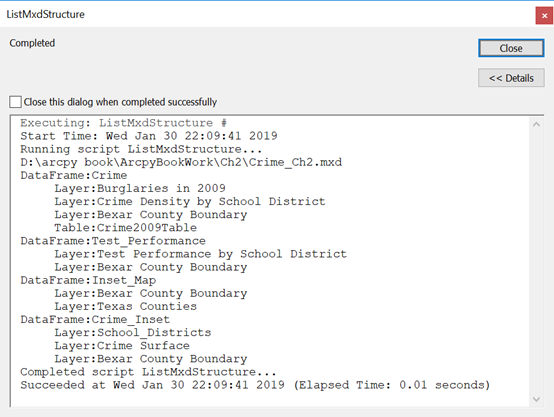Screen dimensions: 554x417
Task: Collapse the output with << Details button
Action: click(511, 78)
